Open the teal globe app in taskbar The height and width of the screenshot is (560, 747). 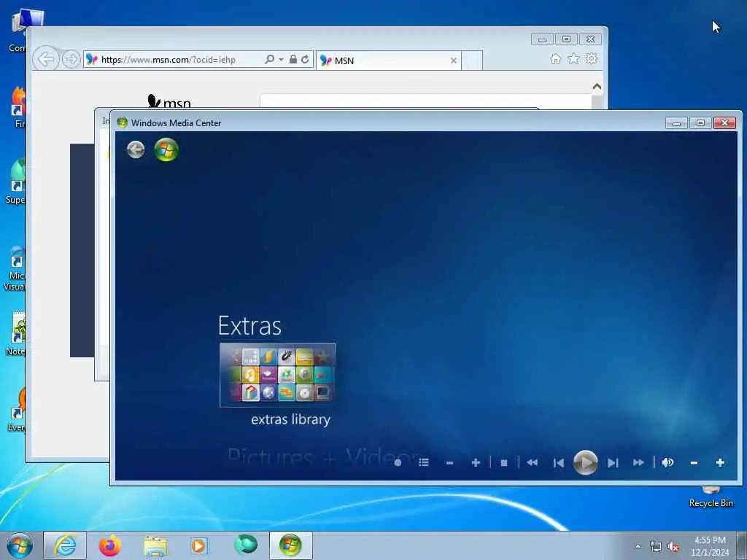(246, 545)
